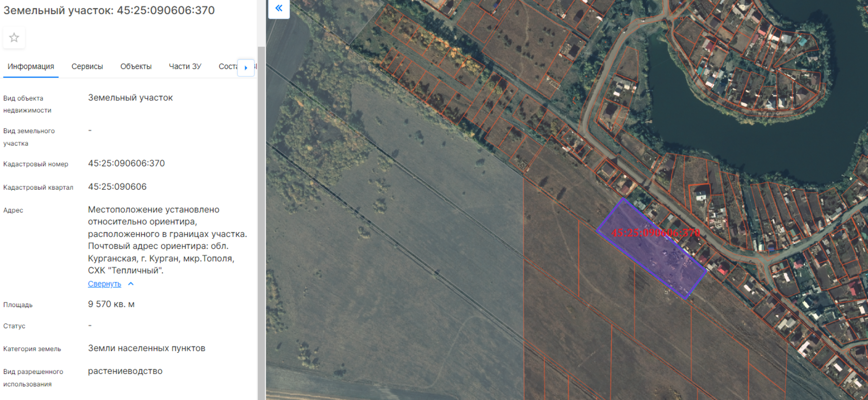This screenshot has width=868, height=400.
Task: Click the растениеводство permitted use value
Action: [x=125, y=371]
